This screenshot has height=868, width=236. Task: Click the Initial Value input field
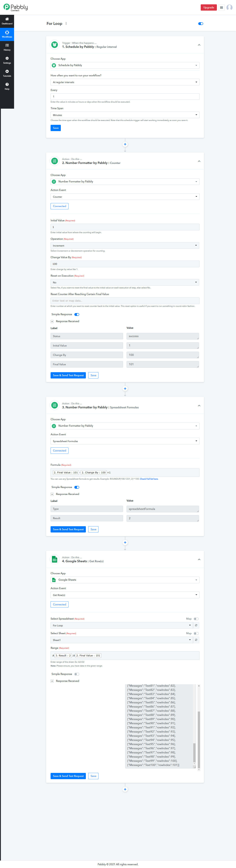[x=125, y=227]
